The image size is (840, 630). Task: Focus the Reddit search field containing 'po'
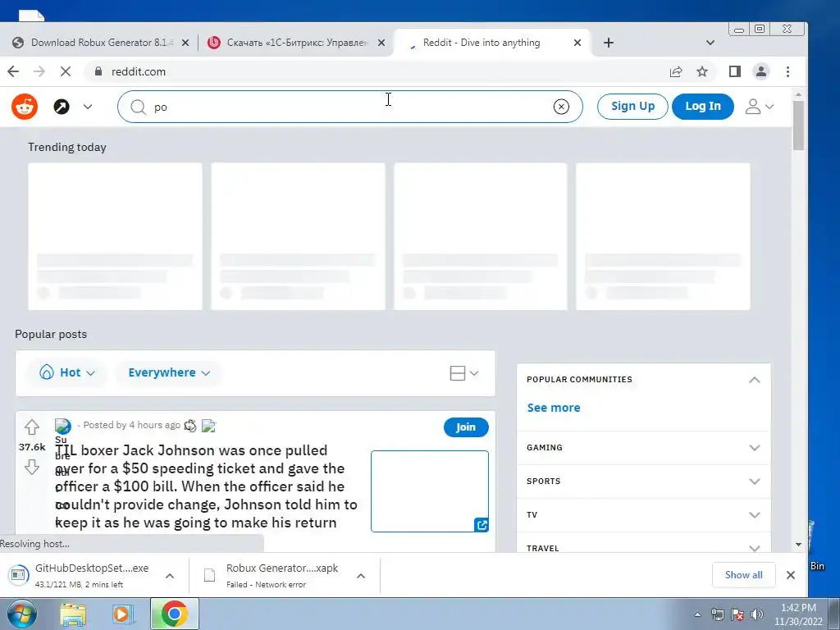pos(349,107)
